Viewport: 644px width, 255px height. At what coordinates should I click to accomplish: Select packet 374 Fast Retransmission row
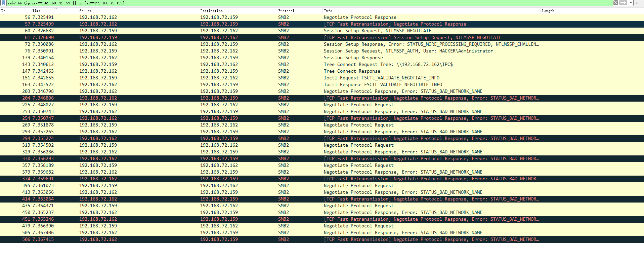coord(322,179)
